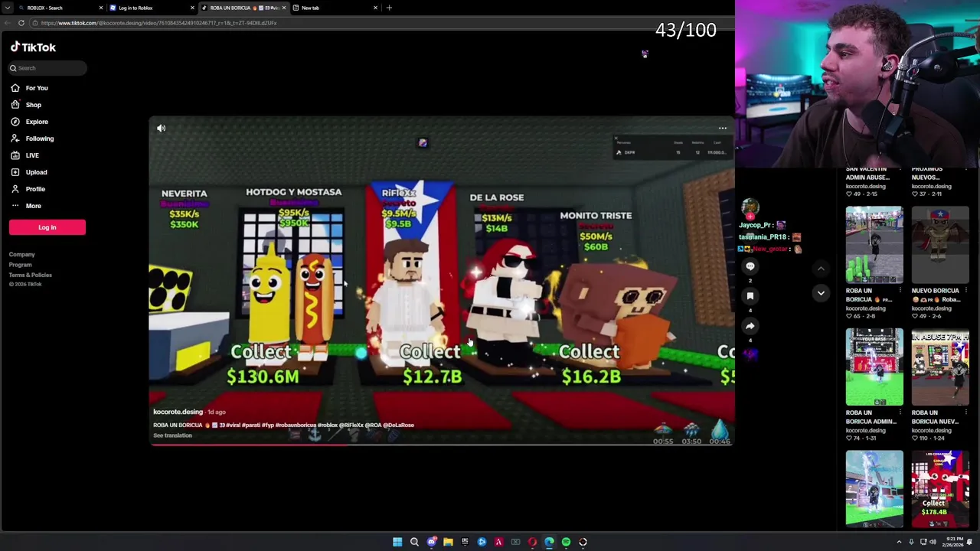The width and height of the screenshot is (980, 551).
Task: Click See translation under the caption
Action: (x=172, y=435)
